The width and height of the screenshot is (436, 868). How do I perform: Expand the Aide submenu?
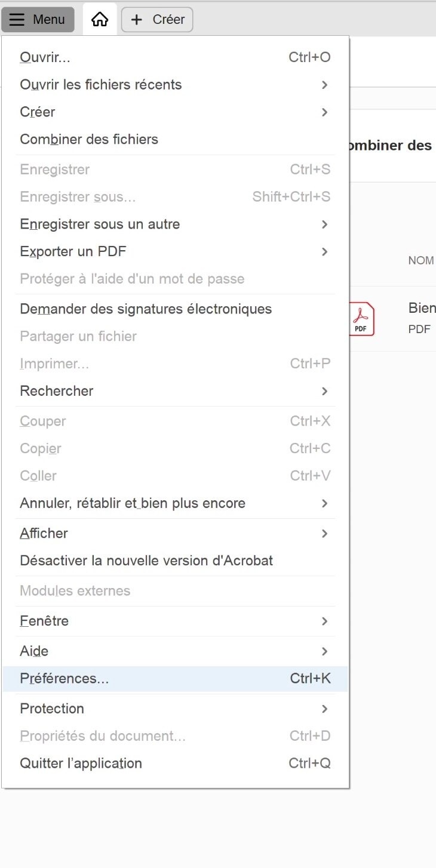coord(34,651)
